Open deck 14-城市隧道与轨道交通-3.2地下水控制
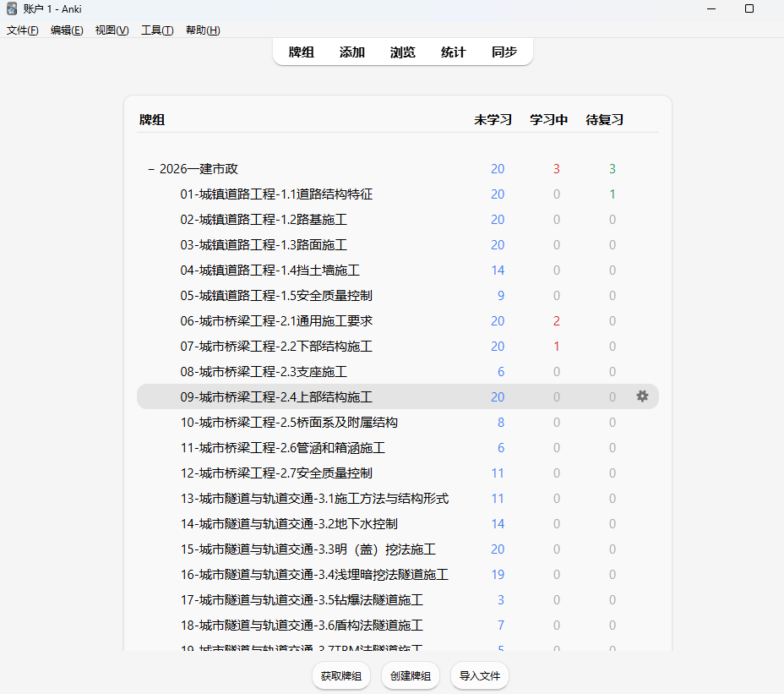This screenshot has width=784, height=694. (289, 524)
